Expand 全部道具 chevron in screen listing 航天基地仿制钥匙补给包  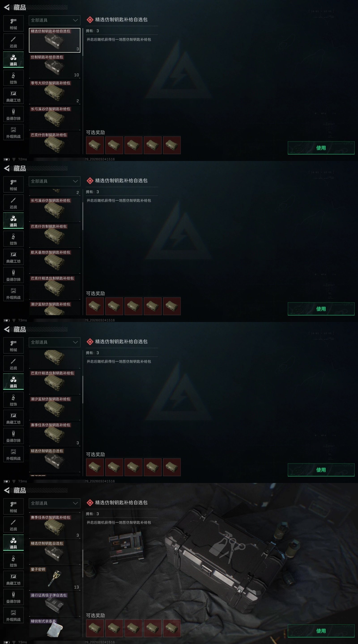coord(75,181)
